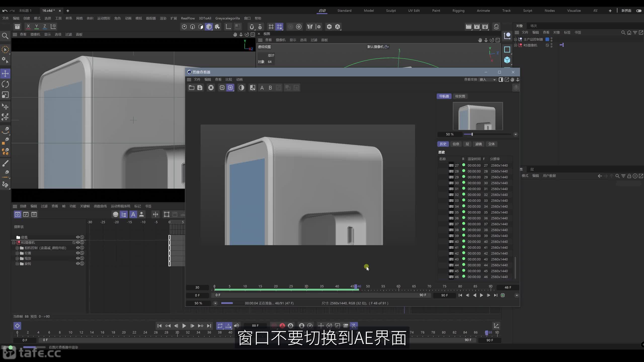
Task: Click the navigator zoom slider handle
Action: tap(472, 134)
